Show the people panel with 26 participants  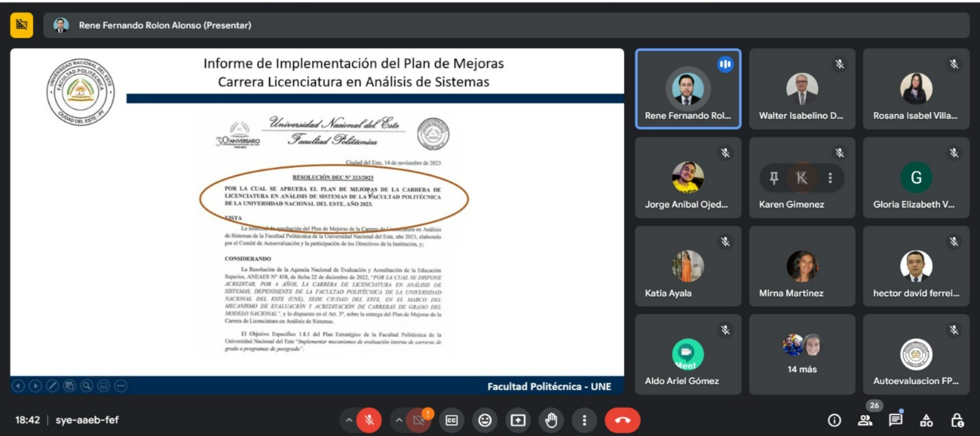click(x=865, y=420)
